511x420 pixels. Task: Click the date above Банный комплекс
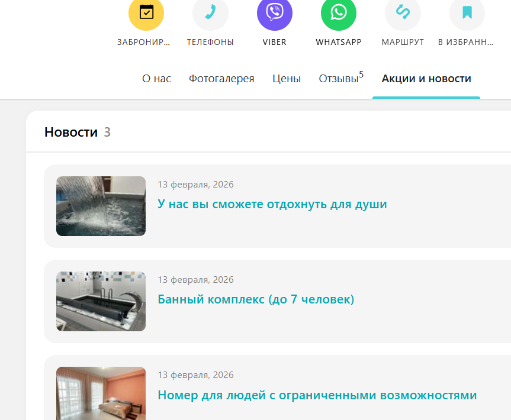click(195, 280)
